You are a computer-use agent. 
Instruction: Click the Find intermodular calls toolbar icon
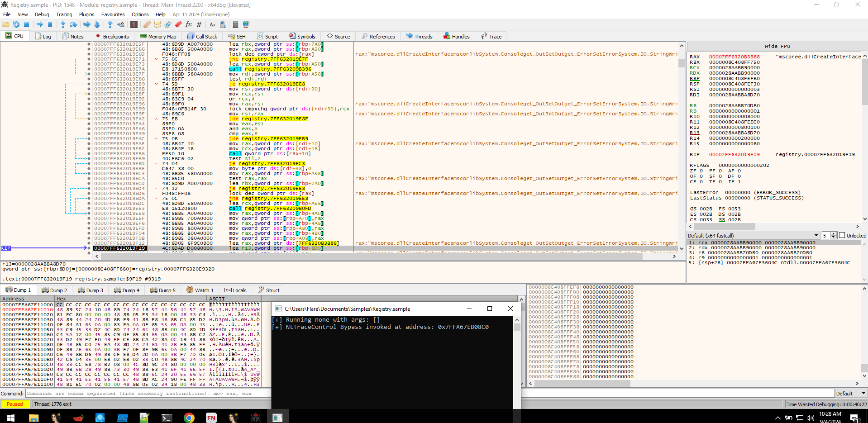(223, 24)
